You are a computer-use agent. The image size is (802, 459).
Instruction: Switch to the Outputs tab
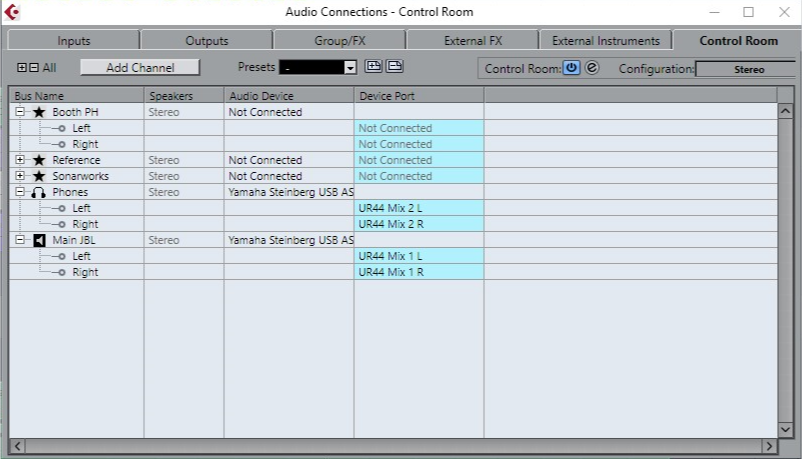(x=207, y=40)
